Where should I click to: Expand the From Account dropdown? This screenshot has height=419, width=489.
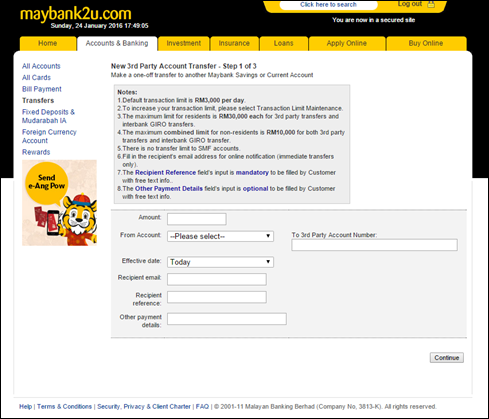click(x=220, y=236)
